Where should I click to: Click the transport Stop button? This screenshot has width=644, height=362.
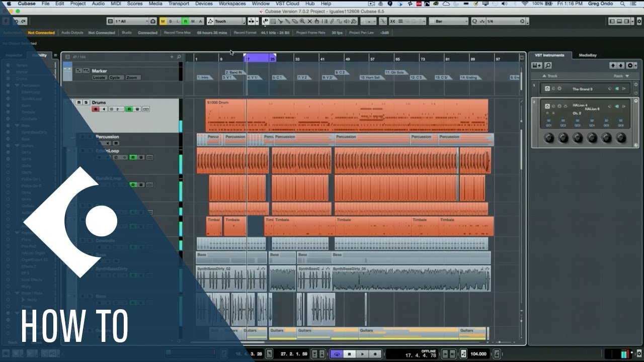tap(350, 354)
